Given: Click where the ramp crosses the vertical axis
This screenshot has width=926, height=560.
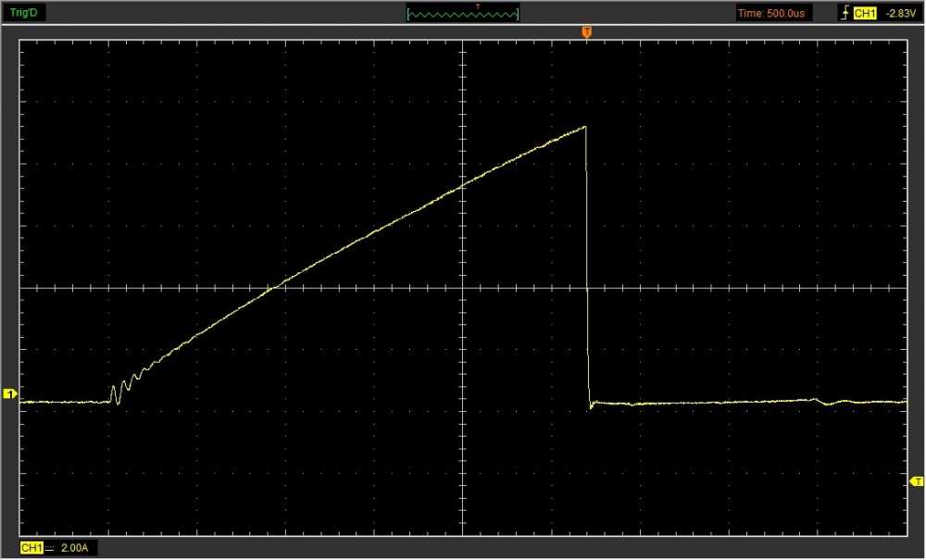Looking at the screenshot, I should 462,186.
